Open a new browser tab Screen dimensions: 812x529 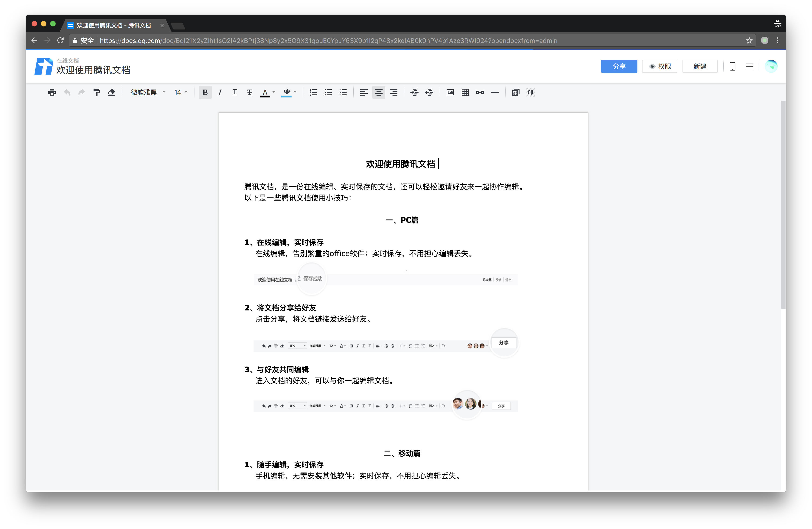(178, 26)
